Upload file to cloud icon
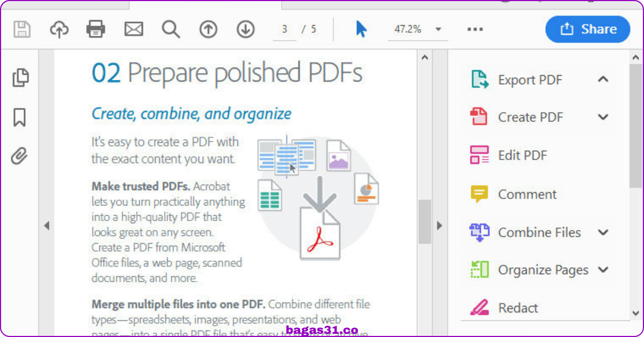Viewport: 644px width, 337px height. 60,29
